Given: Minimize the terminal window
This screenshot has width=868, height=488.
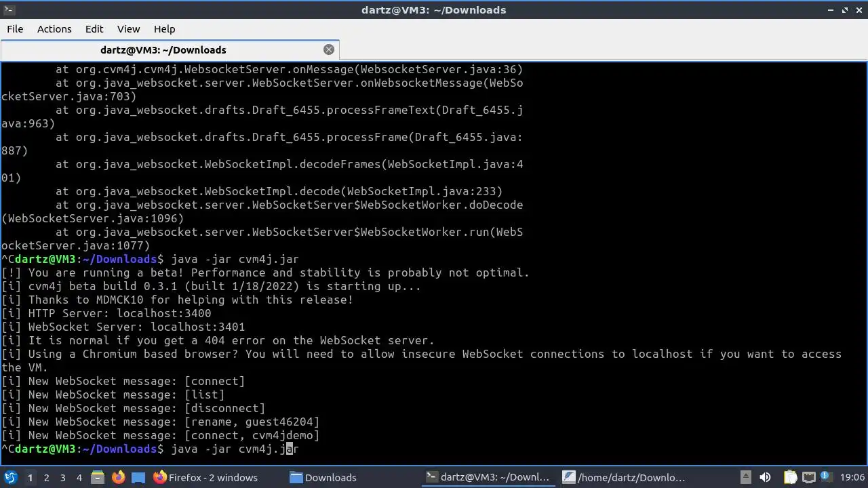Looking at the screenshot, I should pyautogui.click(x=831, y=9).
